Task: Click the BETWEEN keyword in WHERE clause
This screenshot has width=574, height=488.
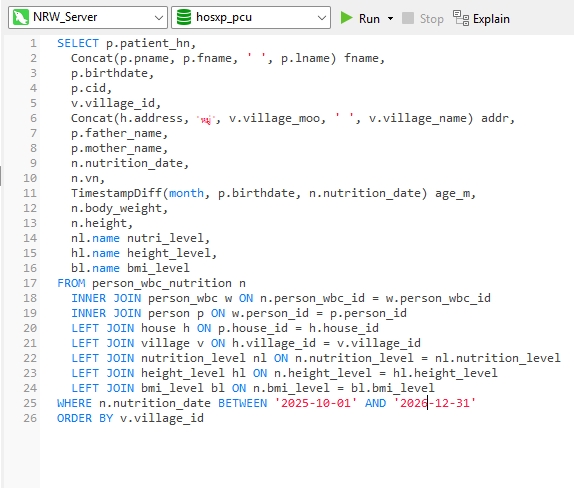Action: pos(243,403)
